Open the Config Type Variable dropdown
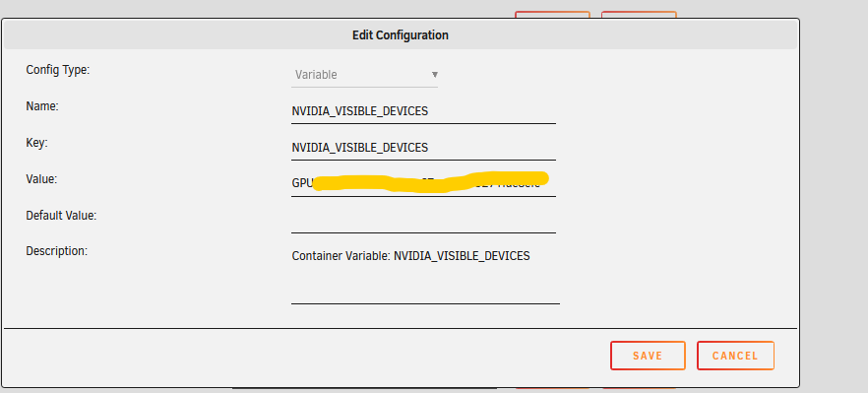Viewport: 868px width, 393px height. tap(364, 75)
